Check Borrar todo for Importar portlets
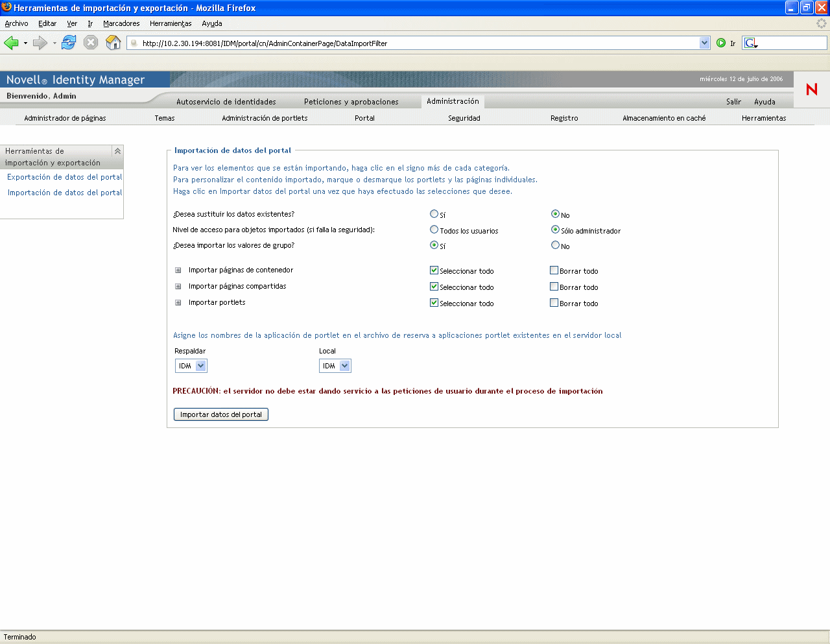This screenshot has height=644, width=830. click(554, 303)
